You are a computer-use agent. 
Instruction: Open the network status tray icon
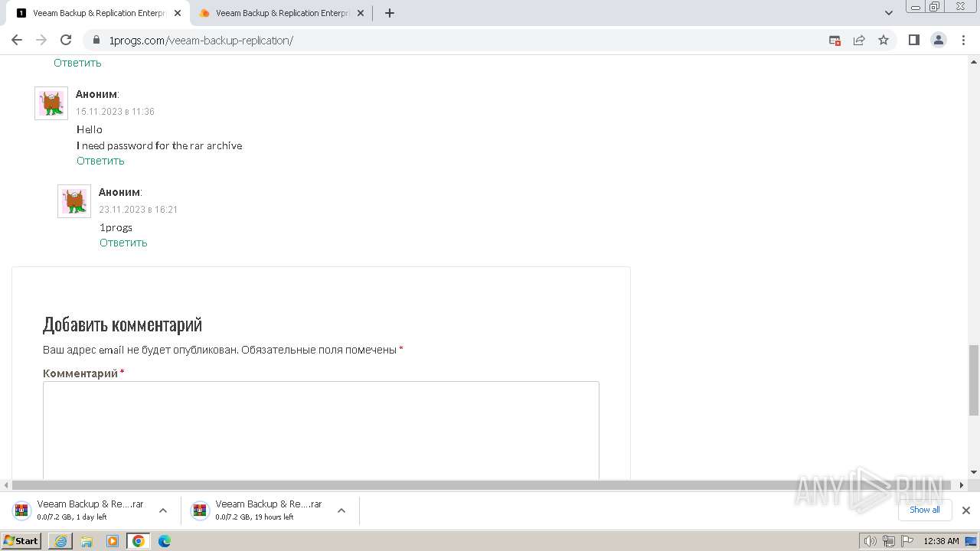click(x=889, y=541)
